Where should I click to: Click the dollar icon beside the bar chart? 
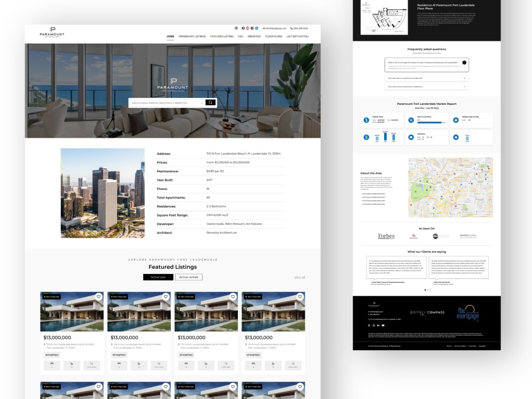[x=367, y=137]
